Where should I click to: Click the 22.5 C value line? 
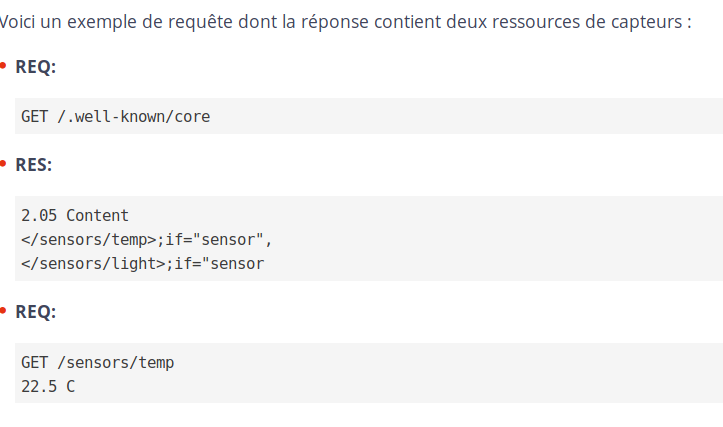[x=48, y=386]
